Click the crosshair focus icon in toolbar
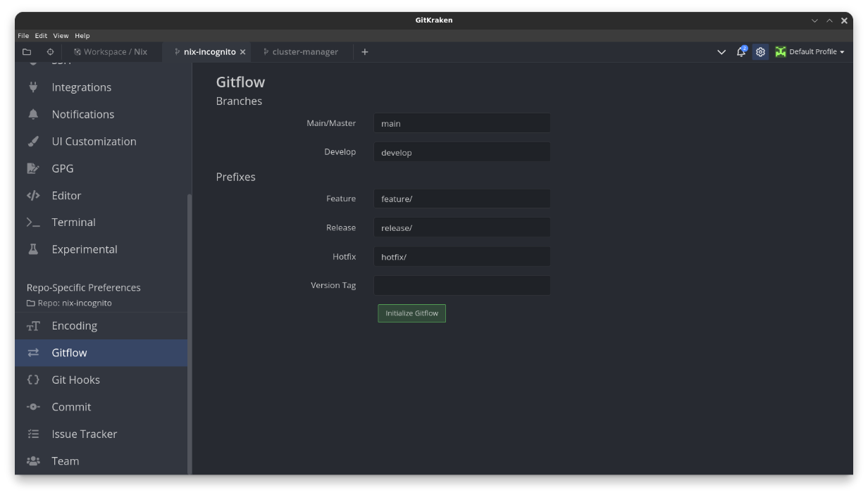 coord(49,51)
